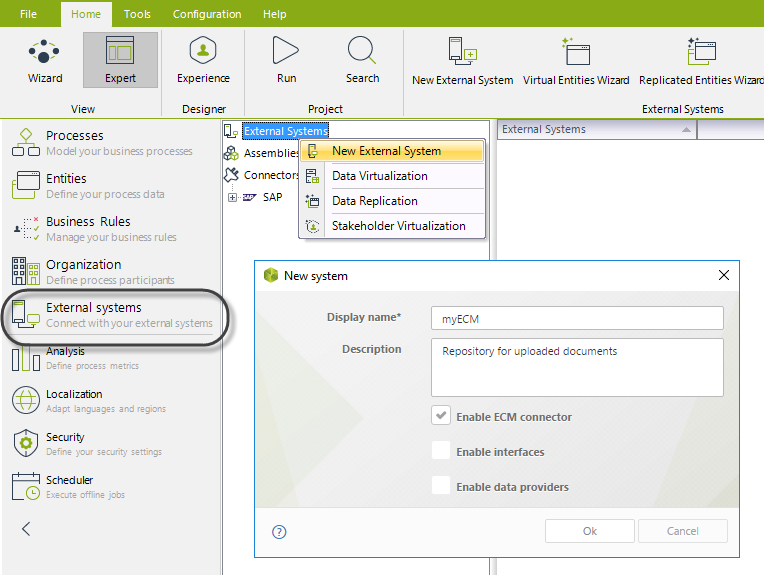Screen dimensions: 764x575
Task: Open the Localization module
Action: [x=111, y=401]
